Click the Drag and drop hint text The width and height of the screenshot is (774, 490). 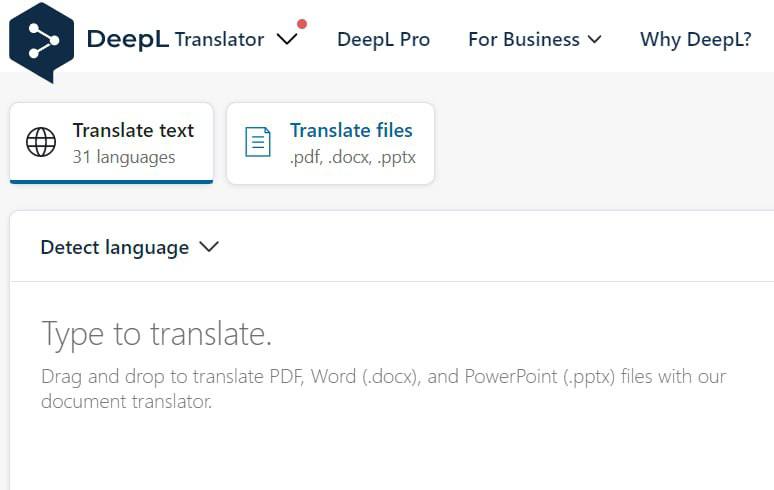click(384, 389)
